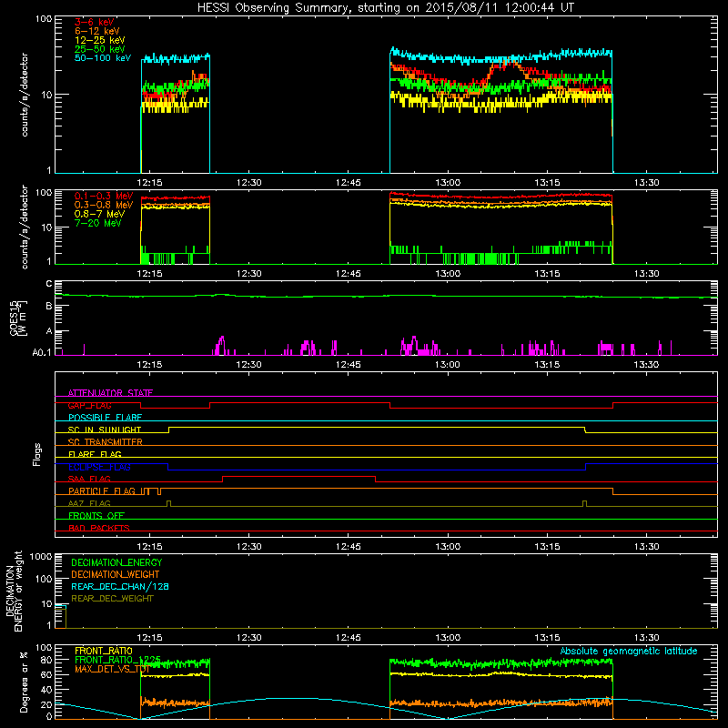Click the DECIMATION_WEIGHT legend label
Screen dimensions: 728x728
click(x=116, y=574)
